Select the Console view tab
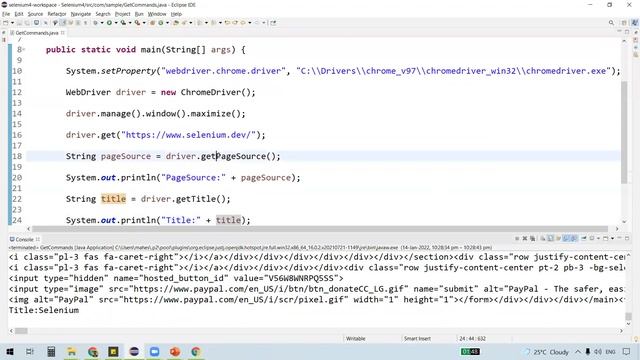This screenshot has height=360, width=640. [x=24, y=239]
